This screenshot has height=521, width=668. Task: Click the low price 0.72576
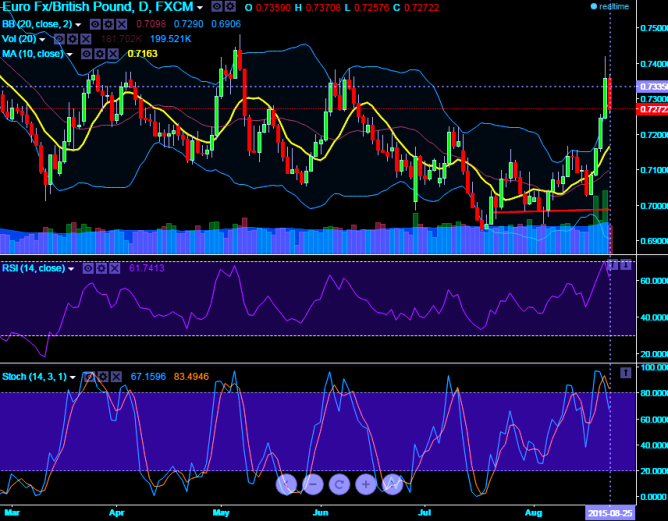[x=371, y=8]
